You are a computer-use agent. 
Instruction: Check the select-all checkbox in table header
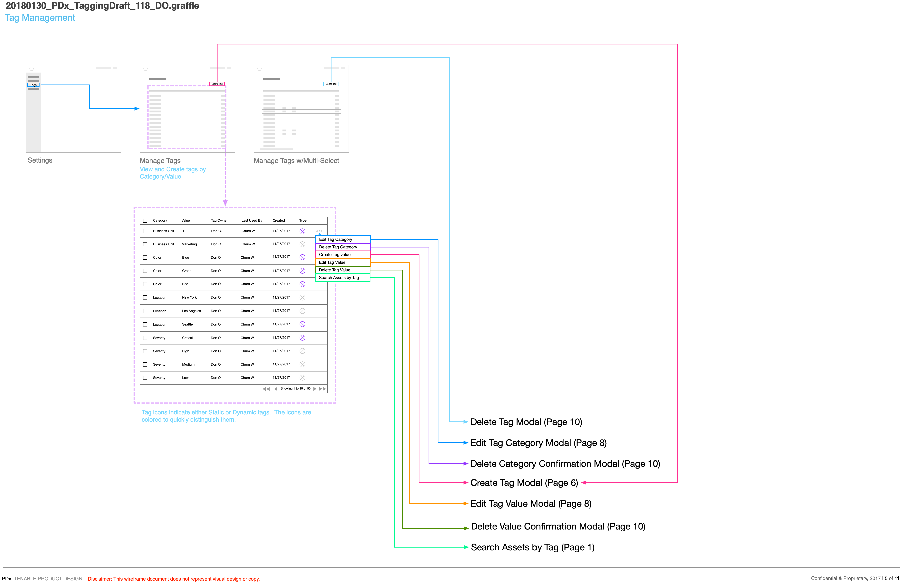pyautogui.click(x=145, y=221)
